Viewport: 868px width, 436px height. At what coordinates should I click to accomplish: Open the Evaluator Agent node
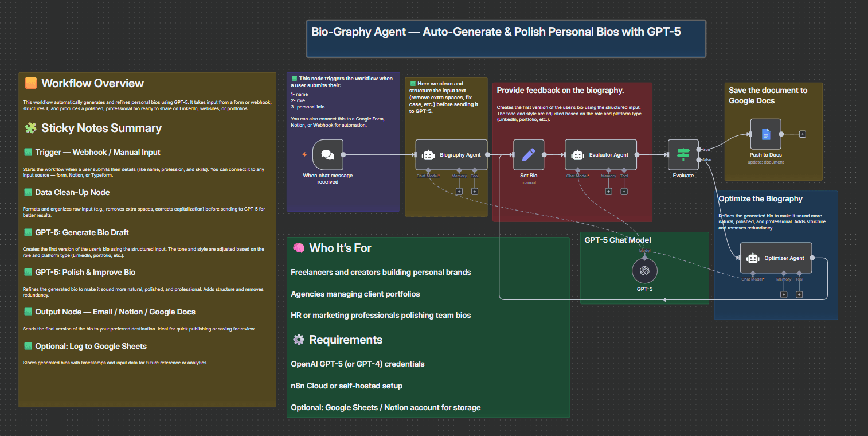pyautogui.click(x=600, y=155)
